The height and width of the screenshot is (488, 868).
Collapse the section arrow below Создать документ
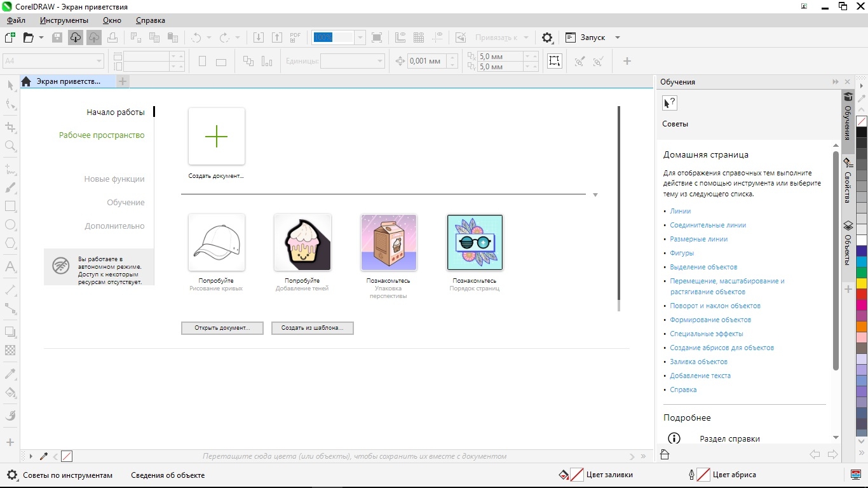[x=595, y=195]
